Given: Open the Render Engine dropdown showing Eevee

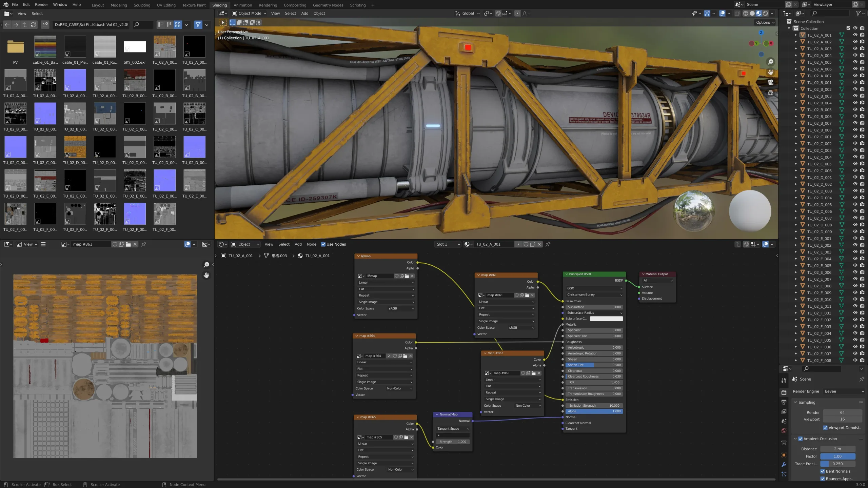Looking at the screenshot, I should (x=844, y=391).
